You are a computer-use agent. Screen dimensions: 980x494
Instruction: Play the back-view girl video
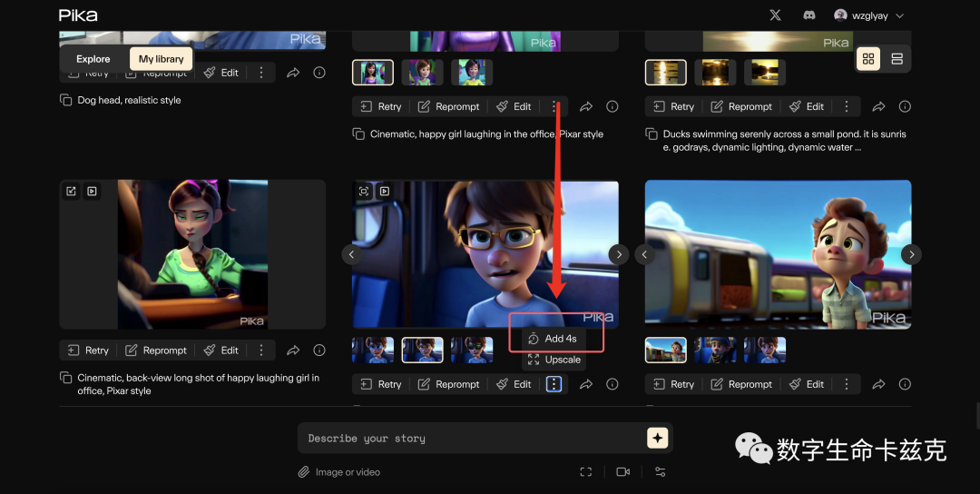(x=92, y=192)
